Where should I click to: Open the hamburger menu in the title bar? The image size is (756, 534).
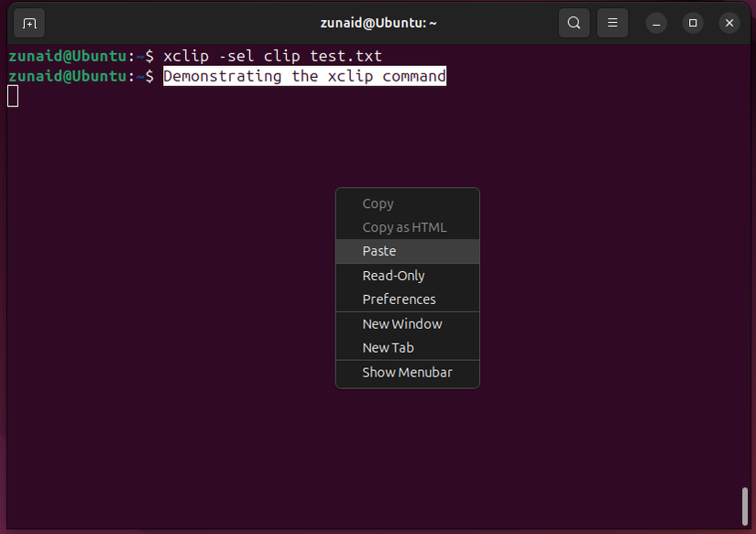tap(612, 22)
